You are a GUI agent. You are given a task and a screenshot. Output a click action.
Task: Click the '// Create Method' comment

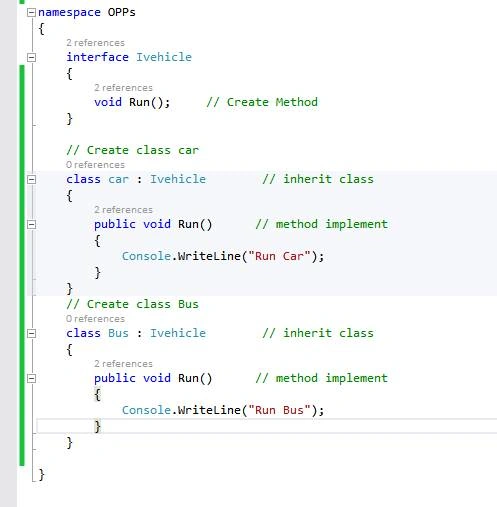(x=262, y=102)
